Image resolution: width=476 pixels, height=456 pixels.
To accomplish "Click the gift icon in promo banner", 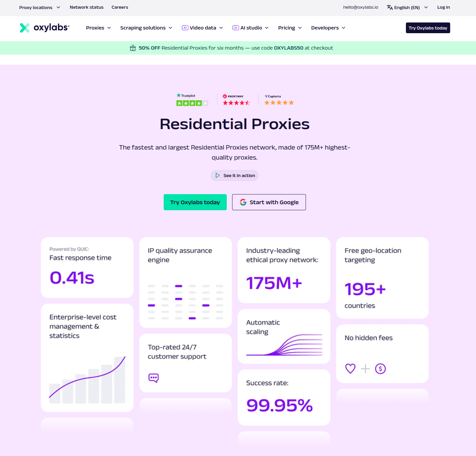I will coord(133,48).
